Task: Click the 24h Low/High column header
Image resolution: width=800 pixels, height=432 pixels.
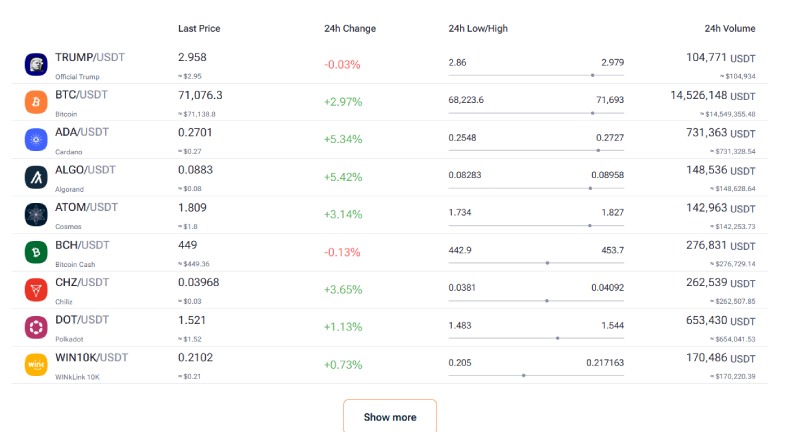Action: [478, 28]
